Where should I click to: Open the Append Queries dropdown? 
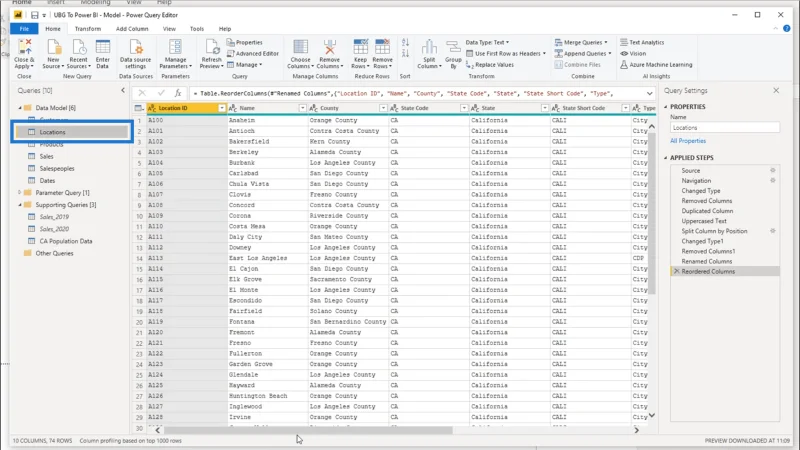coord(583,54)
